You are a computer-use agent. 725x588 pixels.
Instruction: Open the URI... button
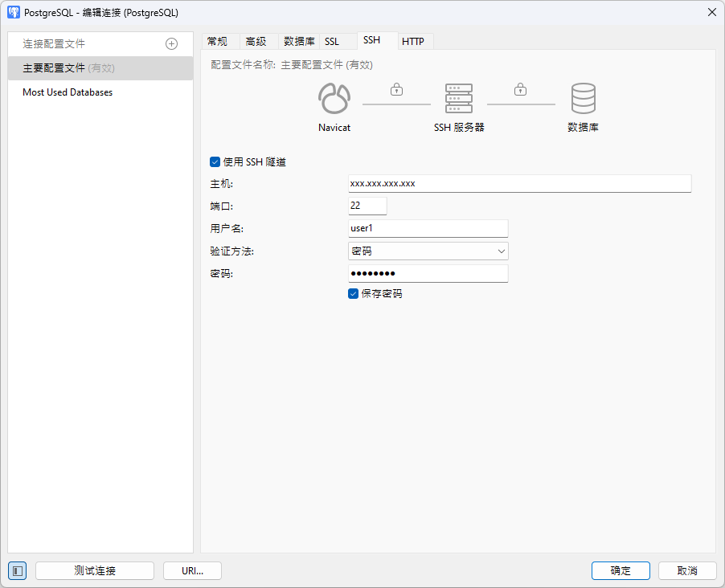192,571
